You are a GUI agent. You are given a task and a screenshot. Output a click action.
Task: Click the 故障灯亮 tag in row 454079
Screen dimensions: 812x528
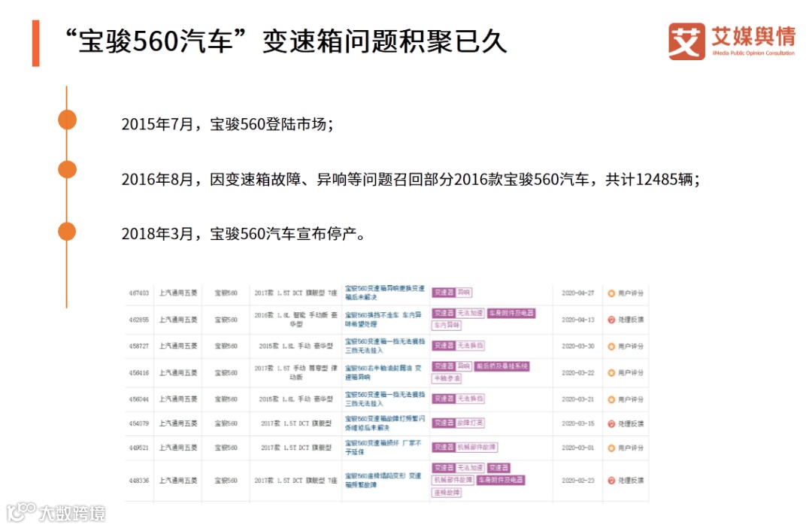pos(470,423)
